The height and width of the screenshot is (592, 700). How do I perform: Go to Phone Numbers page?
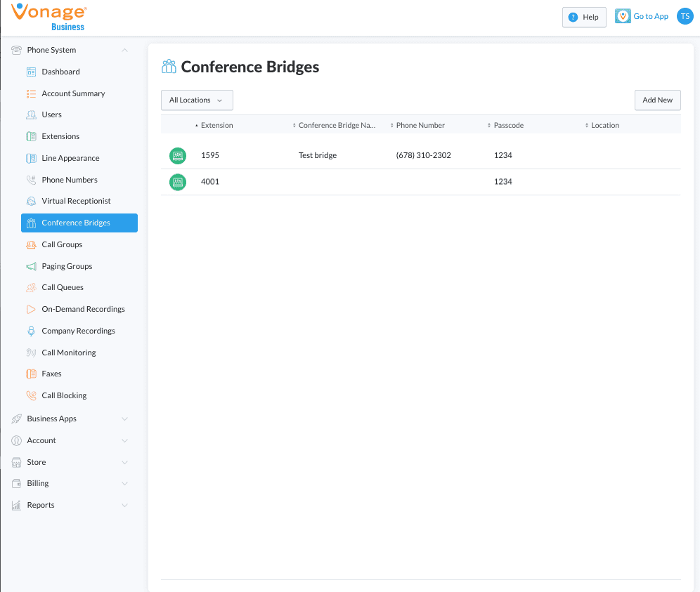pyautogui.click(x=69, y=180)
